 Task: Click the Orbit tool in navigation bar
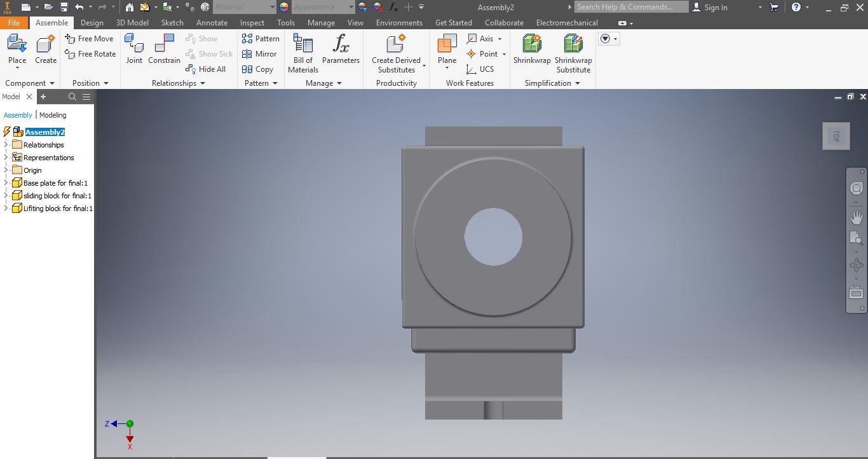coord(857,265)
